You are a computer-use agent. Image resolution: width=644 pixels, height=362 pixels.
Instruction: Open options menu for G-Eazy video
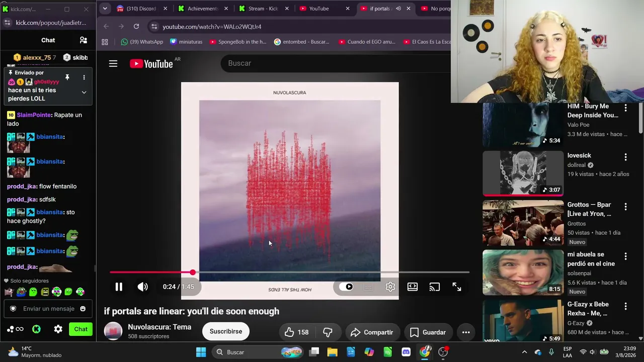click(625, 306)
